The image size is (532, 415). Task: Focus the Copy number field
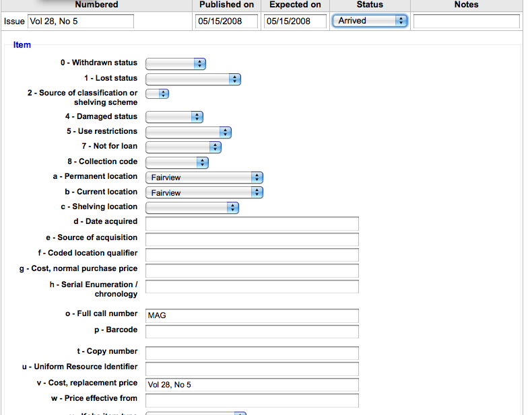pos(252,353)
